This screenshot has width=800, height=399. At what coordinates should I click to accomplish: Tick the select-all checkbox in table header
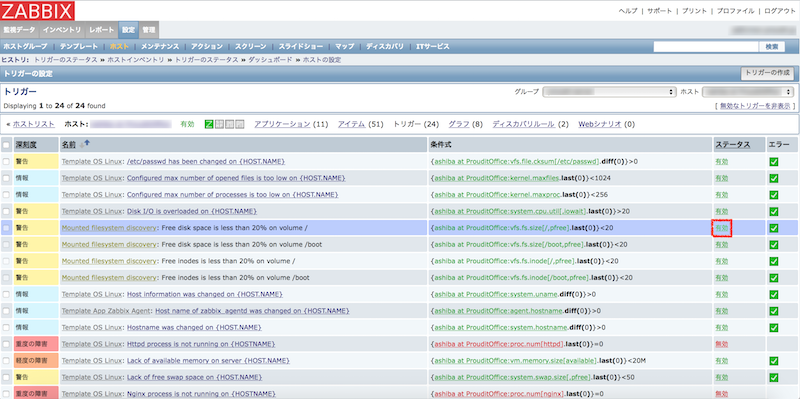[x=6, y=145]
